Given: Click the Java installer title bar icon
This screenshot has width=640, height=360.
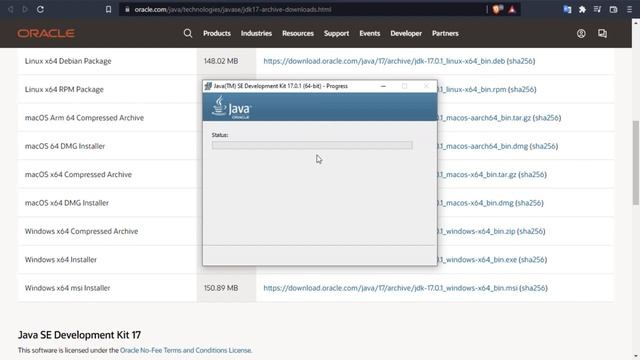Looking at the screenshot, I should click(208, 86).
